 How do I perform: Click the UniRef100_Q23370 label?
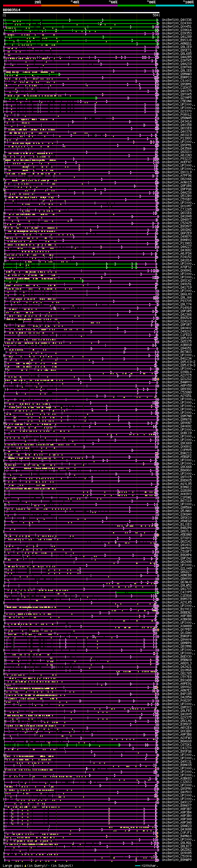pyautogui.click(x=177, y=111)
